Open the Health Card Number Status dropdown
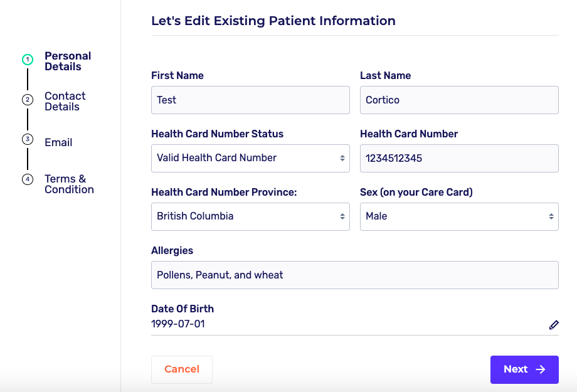Image resolution: width=577 pixels, height=392 pixels. pyautogui.click(x=250, y=158)
